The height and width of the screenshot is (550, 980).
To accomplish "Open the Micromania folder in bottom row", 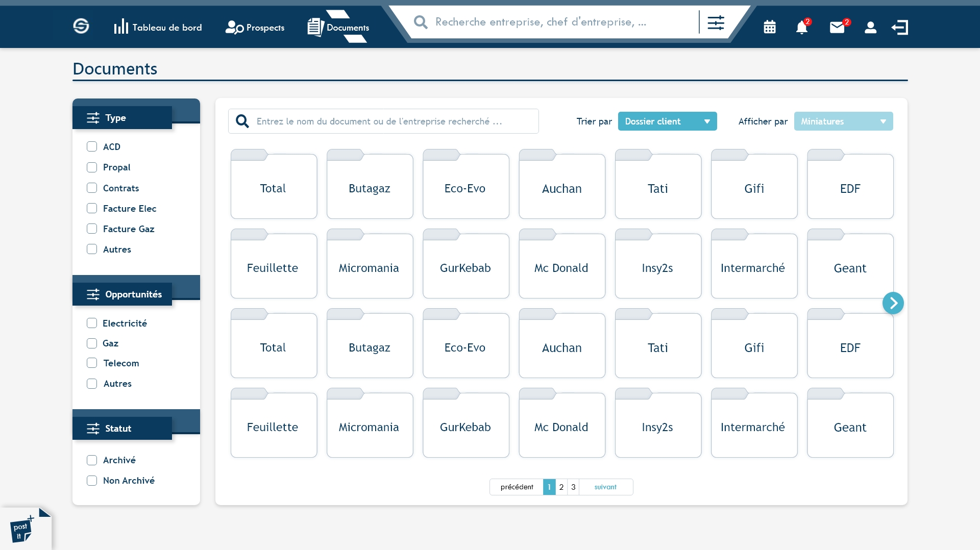I will [x=370, y=423].
